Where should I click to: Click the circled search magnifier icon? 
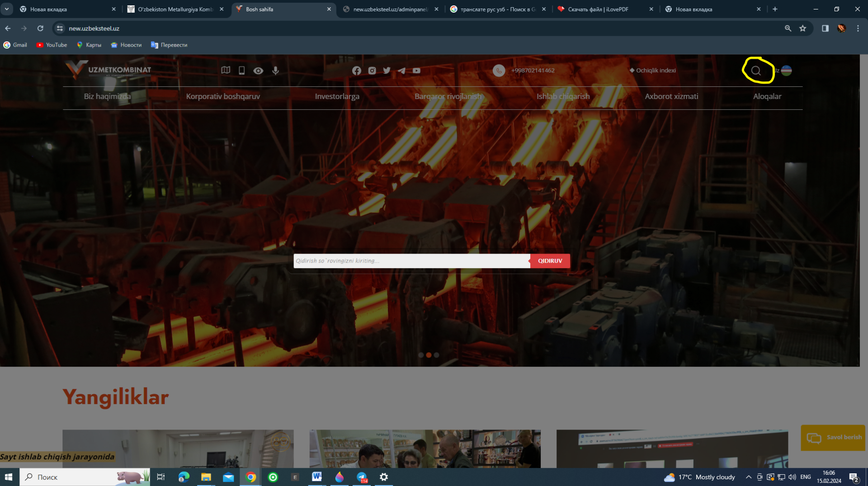756,71
